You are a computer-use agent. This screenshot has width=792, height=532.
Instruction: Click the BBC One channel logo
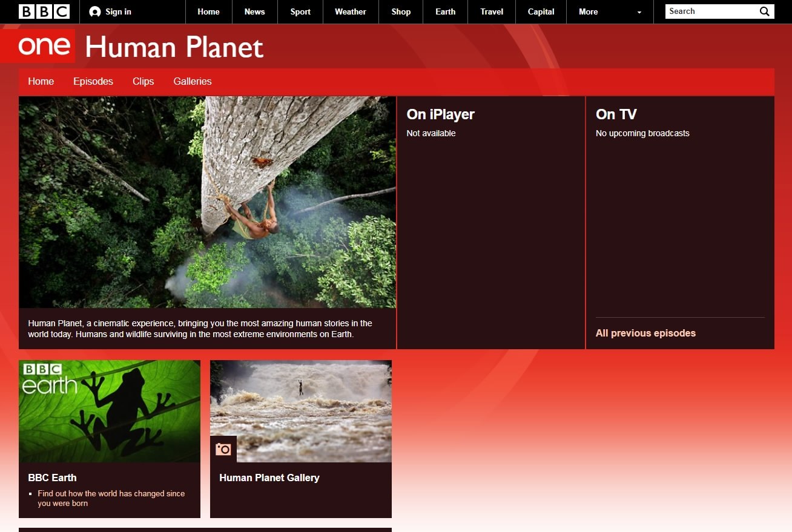44,46
